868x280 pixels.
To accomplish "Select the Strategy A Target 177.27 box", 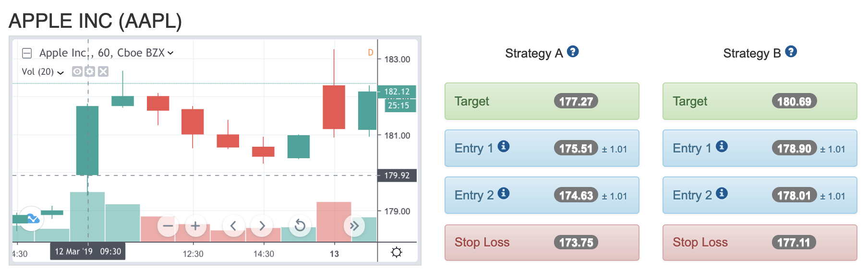I will (x=542, y=101).
